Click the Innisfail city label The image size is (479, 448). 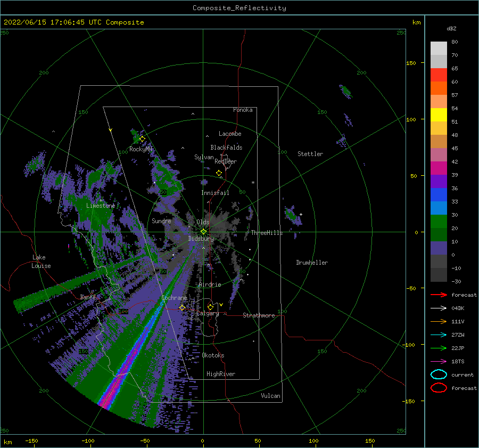215,193
